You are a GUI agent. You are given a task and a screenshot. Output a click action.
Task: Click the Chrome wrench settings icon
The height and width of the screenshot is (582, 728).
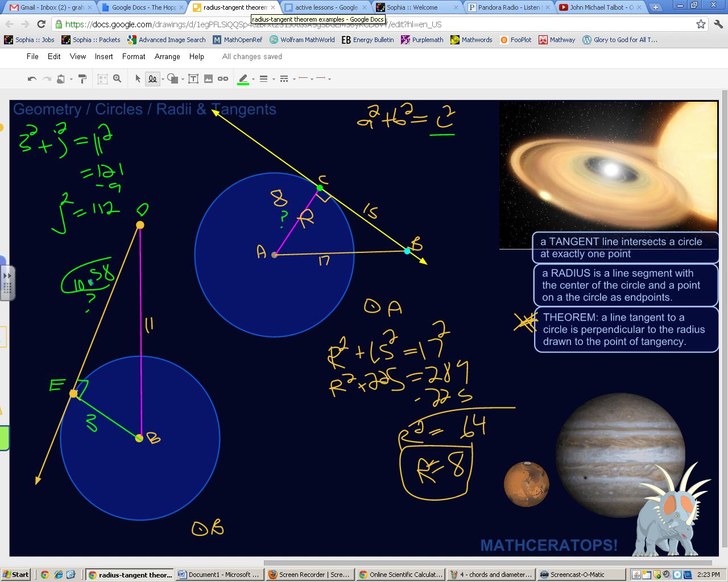point(718,24)
